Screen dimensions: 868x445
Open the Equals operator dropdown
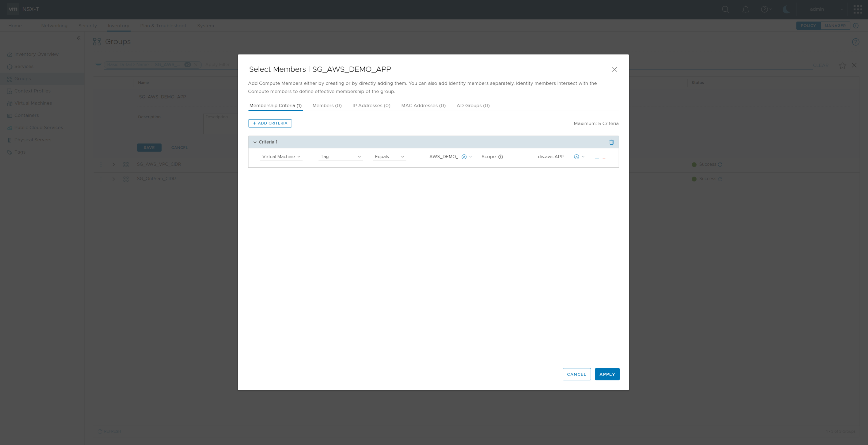click(x=389, y=157)
